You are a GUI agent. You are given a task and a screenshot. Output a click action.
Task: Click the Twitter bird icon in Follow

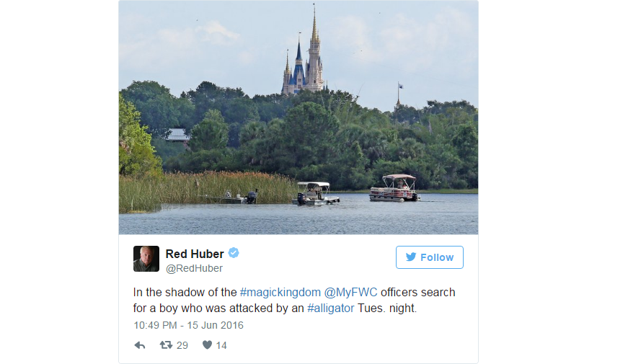[x=410, y=257]
